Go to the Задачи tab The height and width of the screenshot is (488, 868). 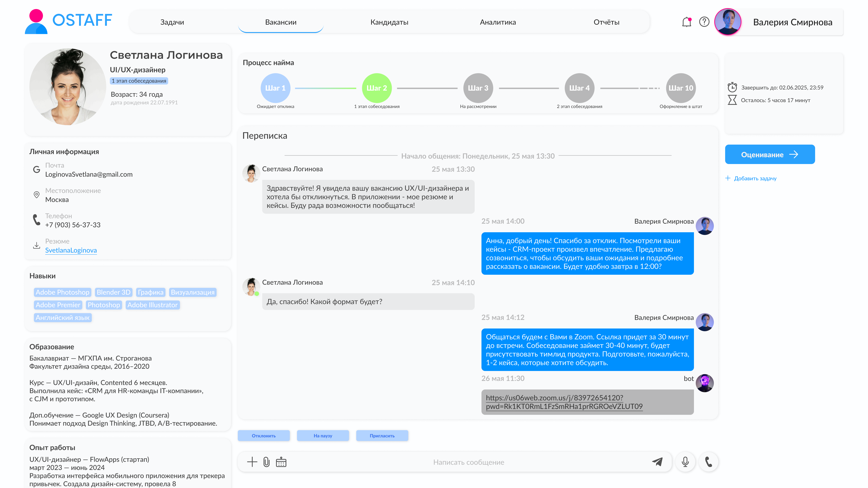tap(172, 22)
